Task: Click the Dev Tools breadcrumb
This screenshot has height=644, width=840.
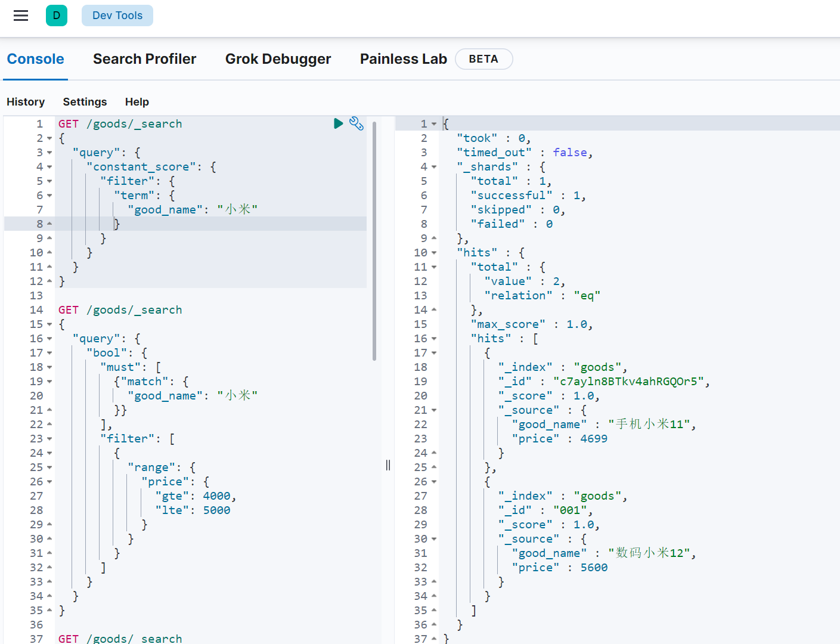Action: tap(117, 16)
